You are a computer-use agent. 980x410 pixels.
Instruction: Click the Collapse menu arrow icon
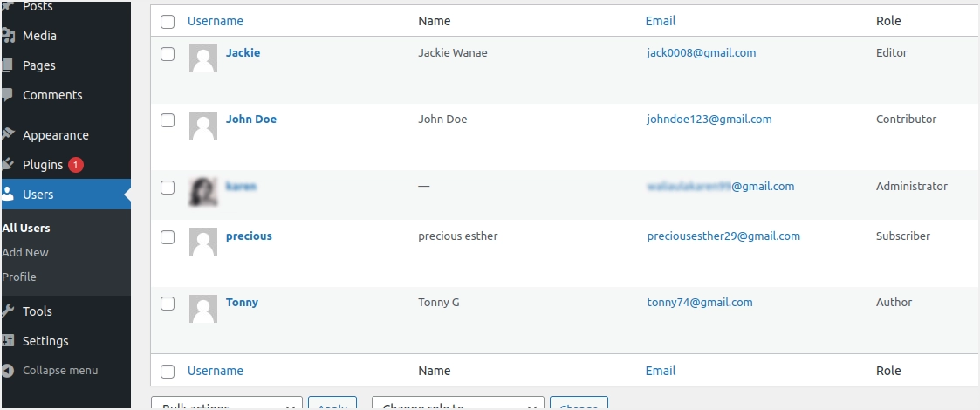pos(8,370)
